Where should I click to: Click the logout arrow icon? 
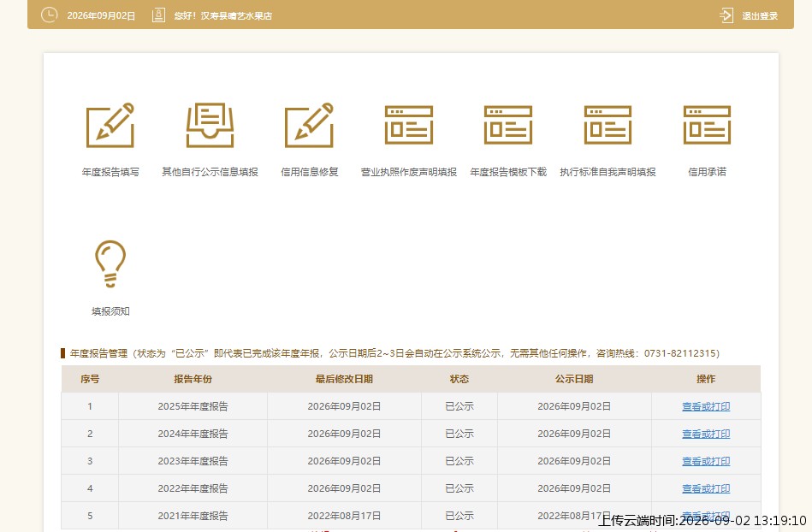pos(726,15)
